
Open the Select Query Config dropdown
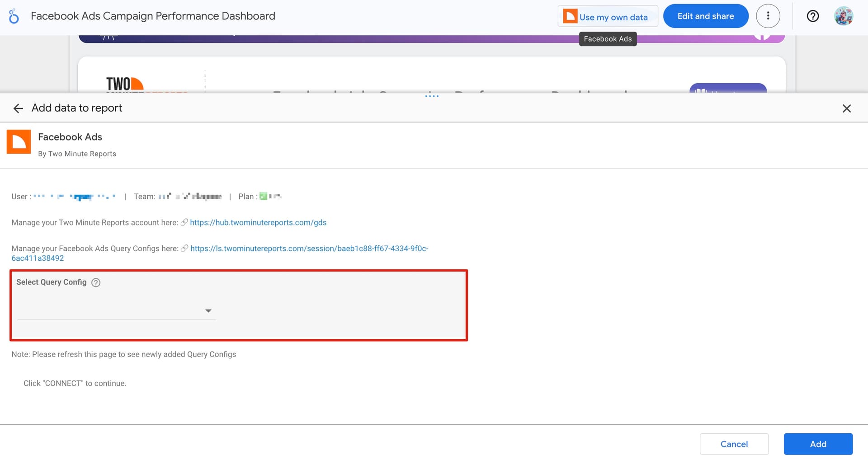click(116, 310)
